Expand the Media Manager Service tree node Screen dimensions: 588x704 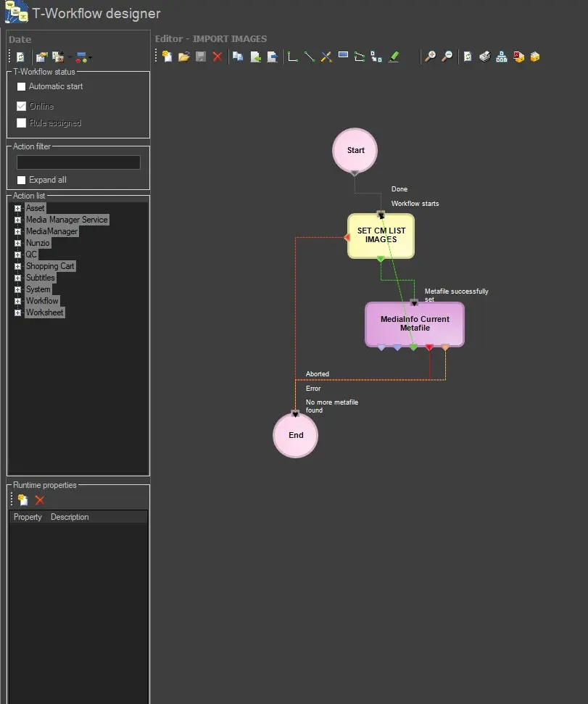pyautogui.click(x=17, y=220)
